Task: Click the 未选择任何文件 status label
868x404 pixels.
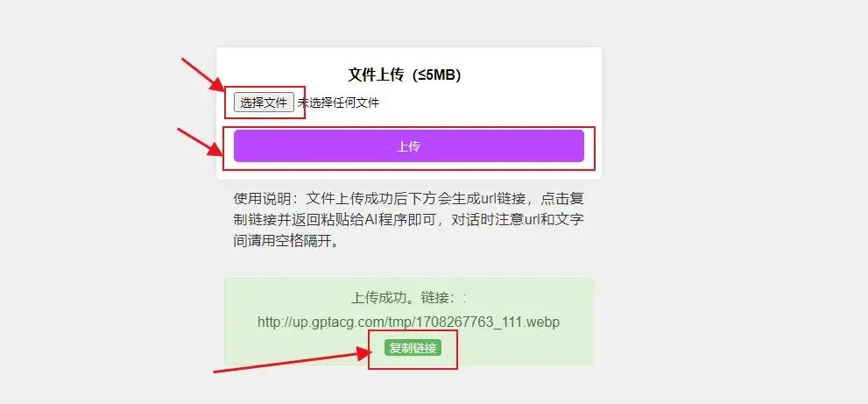Action: coord(338,103)
